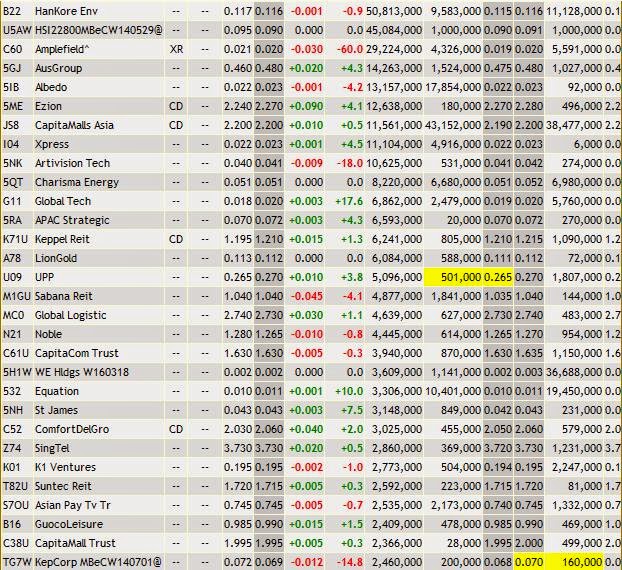
Task: Select the Amplefield^ row name
Action: [62, 49]
